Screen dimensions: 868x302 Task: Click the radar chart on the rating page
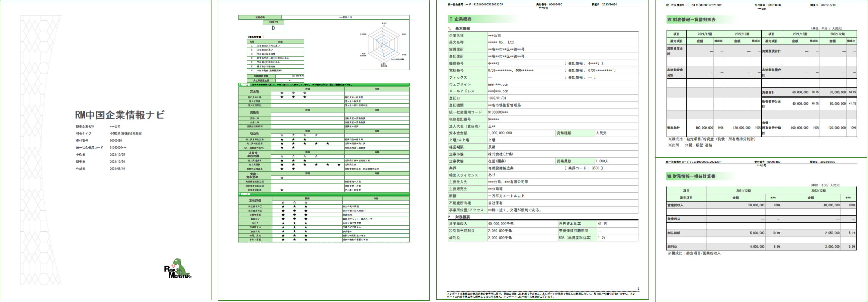click(384, 44)
